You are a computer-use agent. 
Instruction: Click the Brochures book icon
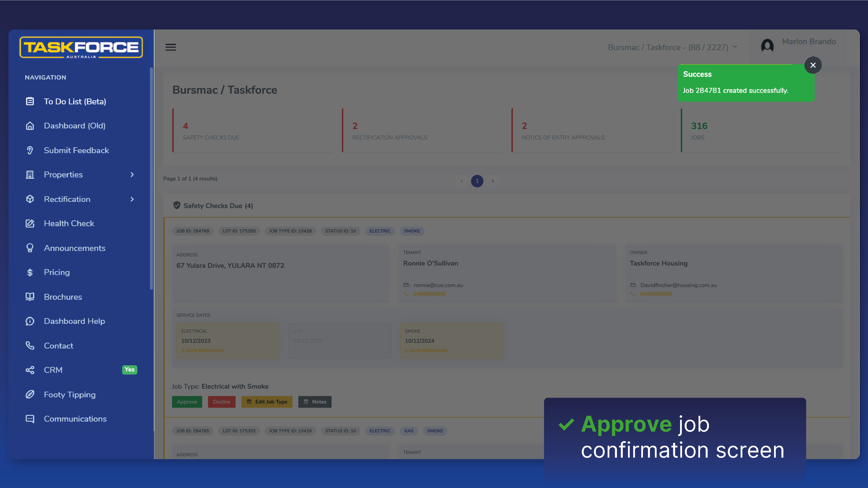click(30, 297)
